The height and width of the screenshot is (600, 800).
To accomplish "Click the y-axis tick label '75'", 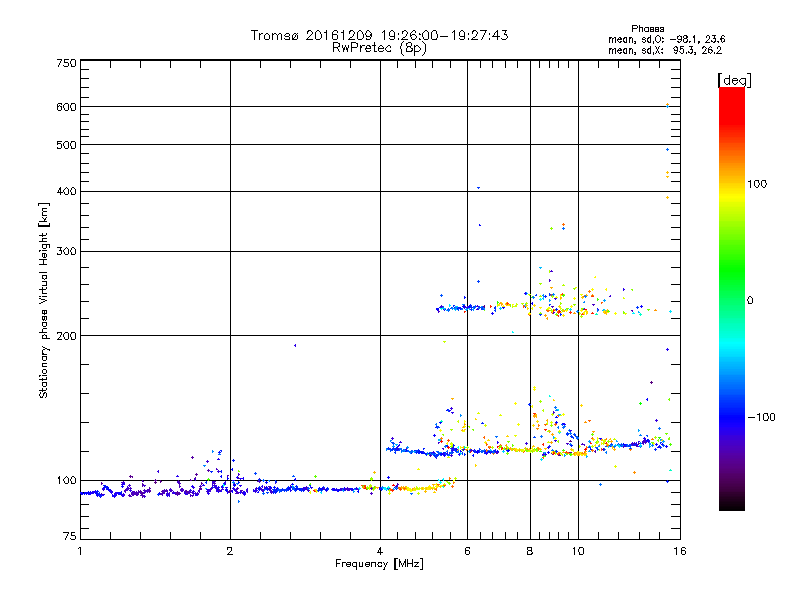I will (x=70, y=536).
